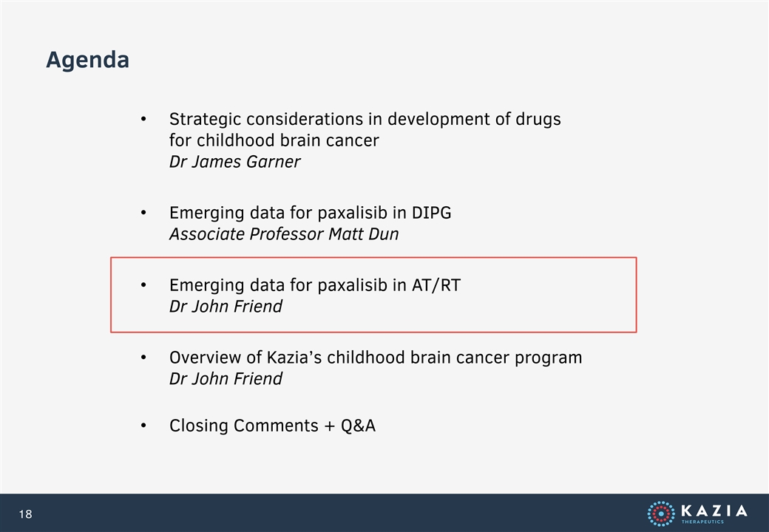Click bullet point before Closing Comments

point(143,426)
